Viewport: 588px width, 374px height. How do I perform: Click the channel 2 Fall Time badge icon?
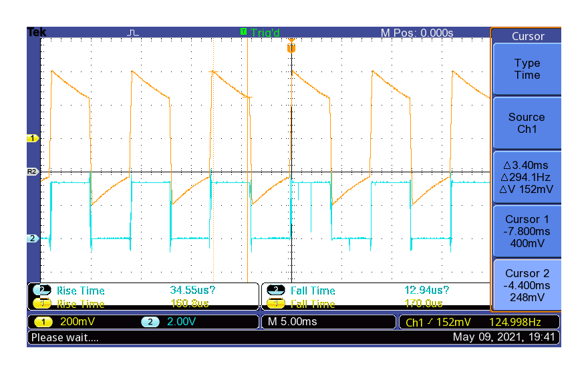pyautogui.click(x=275, y=291)
